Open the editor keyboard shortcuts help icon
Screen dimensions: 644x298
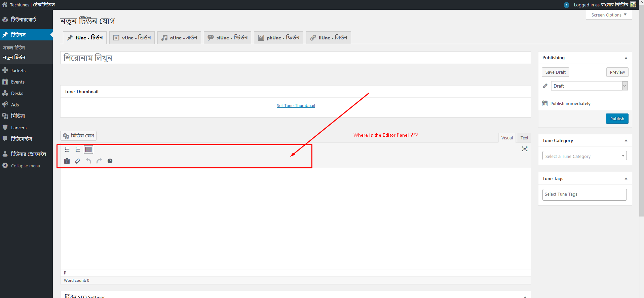tap(110, 161)
